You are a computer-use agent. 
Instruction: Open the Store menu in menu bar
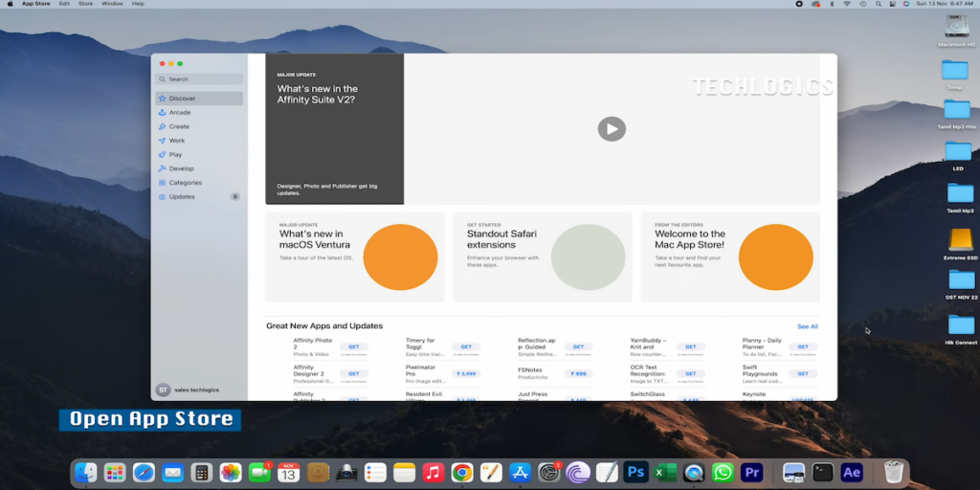click(85, 4)
